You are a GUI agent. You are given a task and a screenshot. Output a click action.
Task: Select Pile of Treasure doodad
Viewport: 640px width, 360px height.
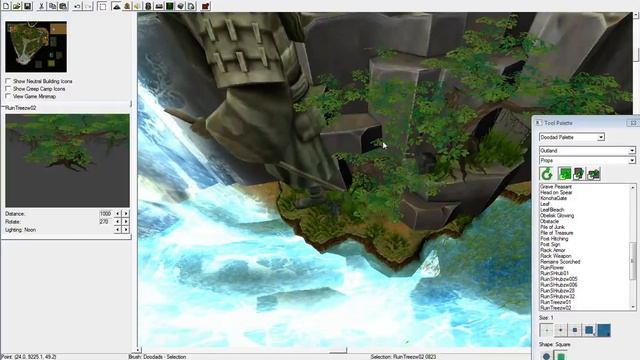[x=556, y=233]
